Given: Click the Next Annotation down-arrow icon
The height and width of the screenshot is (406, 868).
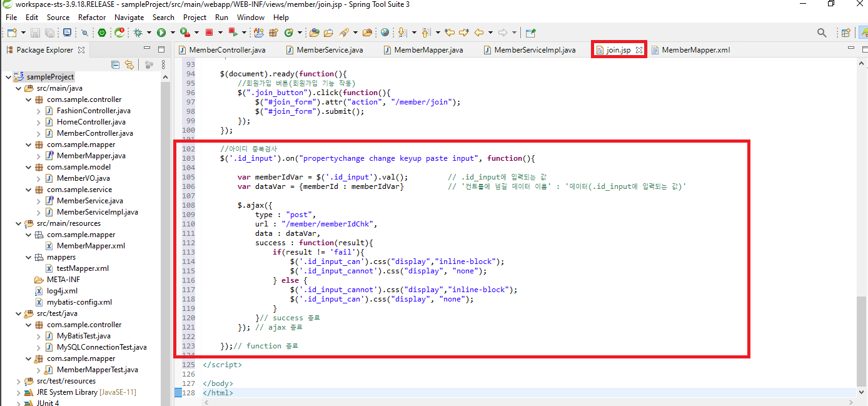Looking at the screenshot, I should pyautogui.click(x=402, y=32).
